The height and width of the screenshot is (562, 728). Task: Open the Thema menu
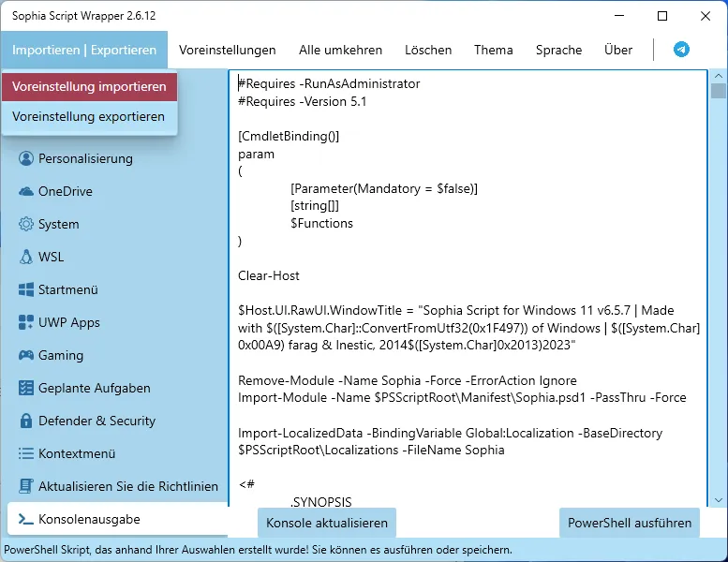pyautogui.click(x=493, y=50)
